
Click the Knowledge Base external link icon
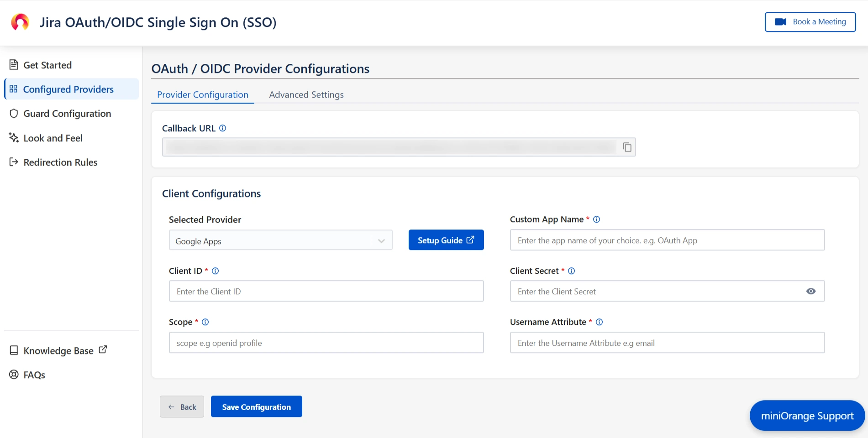coord(103,349)
